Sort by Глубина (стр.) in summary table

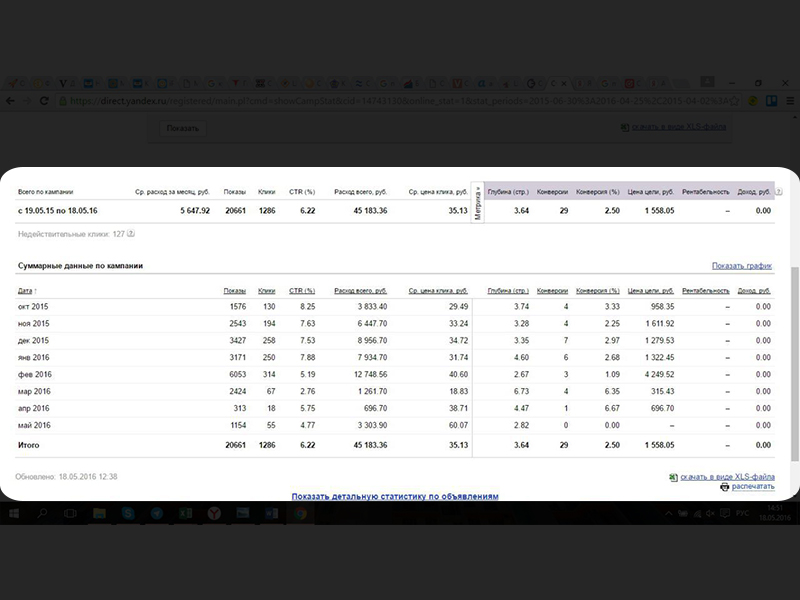tap(508, 291)
